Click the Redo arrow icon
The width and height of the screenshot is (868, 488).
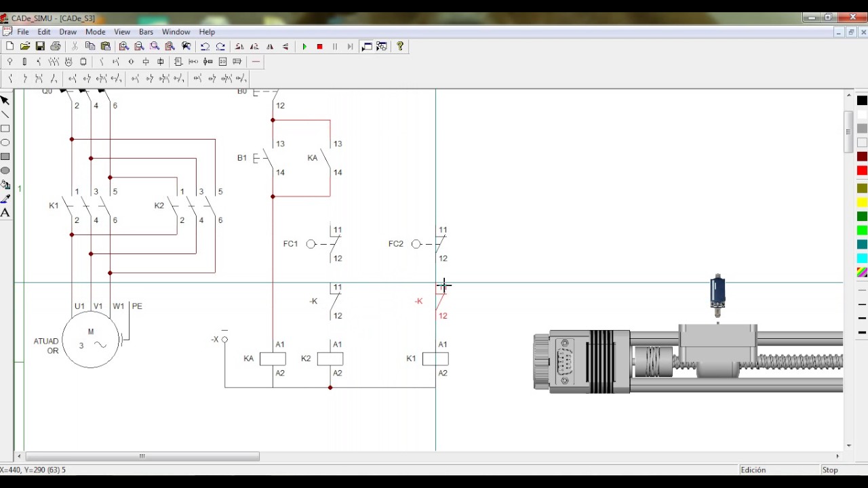[220, 46]
